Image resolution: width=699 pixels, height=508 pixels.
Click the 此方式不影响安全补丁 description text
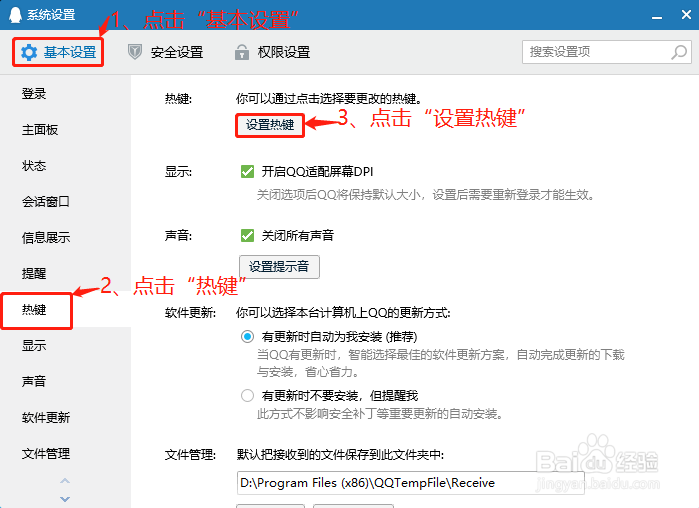tap(380, 414)
